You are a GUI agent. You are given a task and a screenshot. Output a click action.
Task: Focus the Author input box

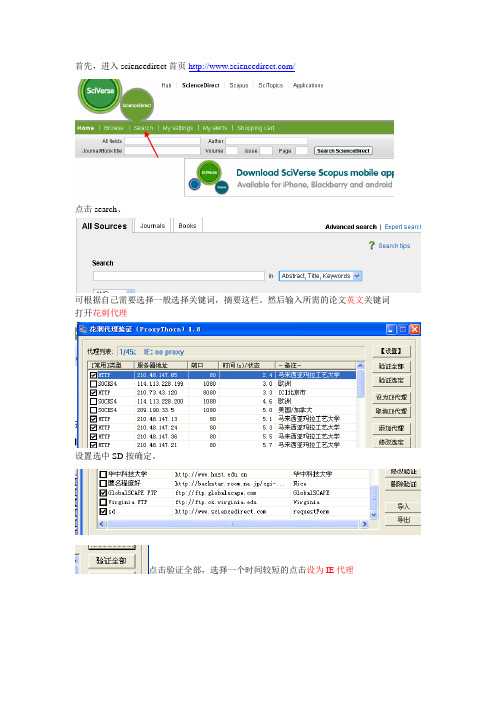point(266,141)
